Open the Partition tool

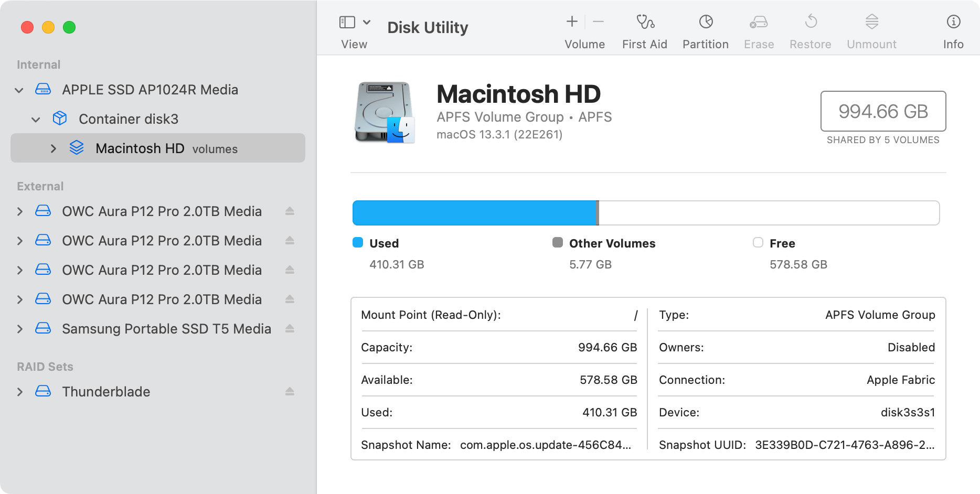click(706, 22)
